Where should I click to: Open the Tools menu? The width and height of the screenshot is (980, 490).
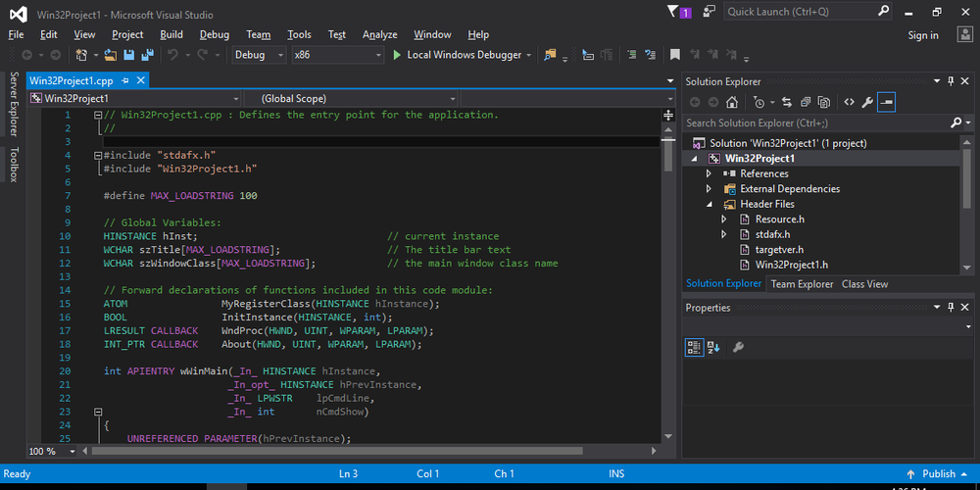tap(299, 34)
